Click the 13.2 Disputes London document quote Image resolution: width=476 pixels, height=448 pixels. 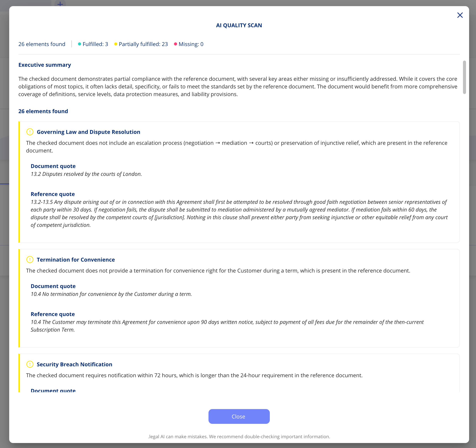86,174
